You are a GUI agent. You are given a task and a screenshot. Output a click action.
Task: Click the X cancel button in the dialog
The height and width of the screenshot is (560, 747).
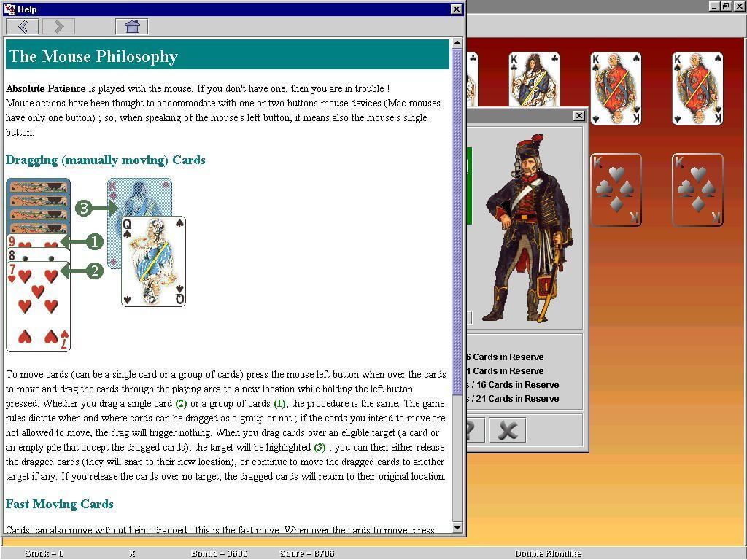click(507, 430)
